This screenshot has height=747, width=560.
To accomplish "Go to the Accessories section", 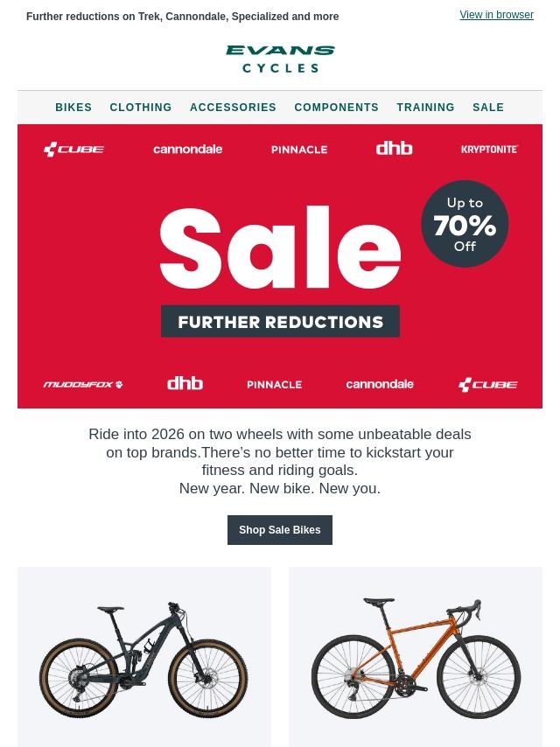I will 233,108.
